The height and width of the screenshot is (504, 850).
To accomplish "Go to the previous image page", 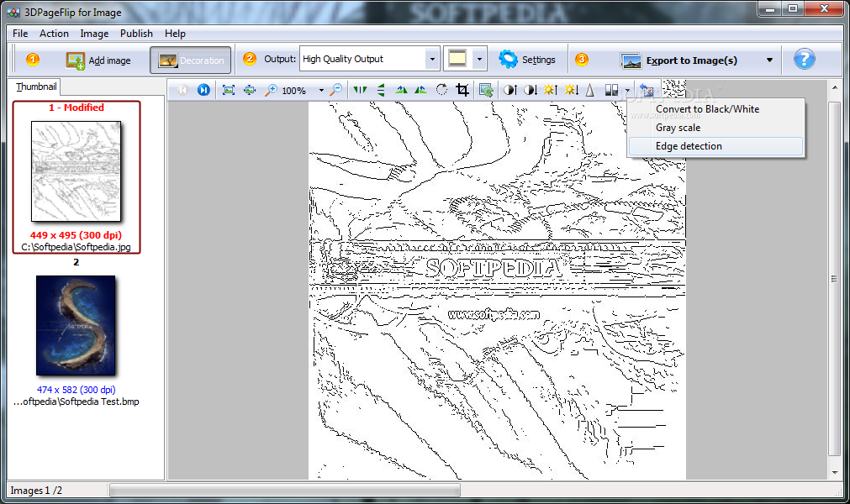I will click(182, 90).
